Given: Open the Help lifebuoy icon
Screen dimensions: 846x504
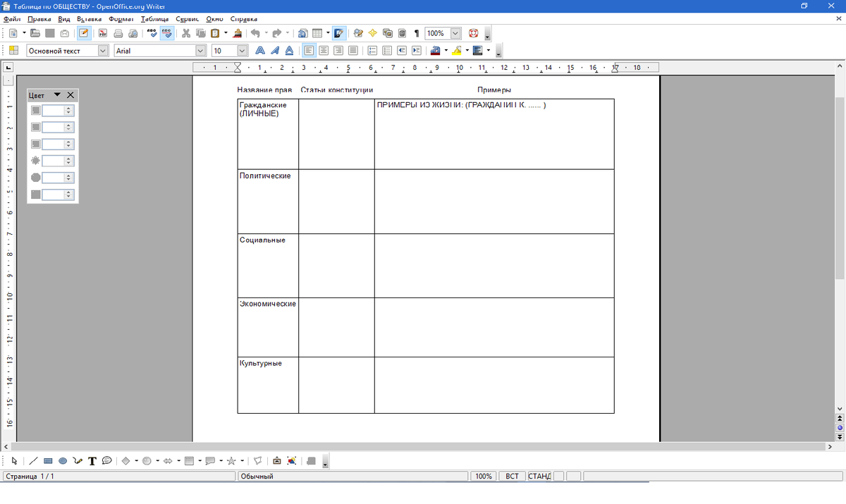Looking at the screenshot, I should click(474, 33).
